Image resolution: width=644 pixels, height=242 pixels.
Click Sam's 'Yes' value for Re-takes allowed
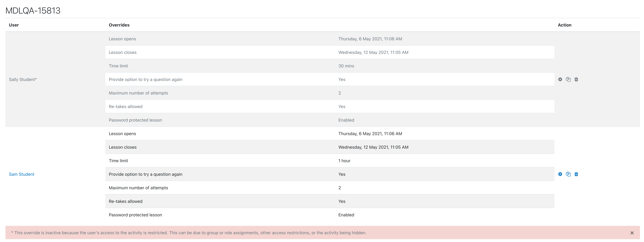tap(342, 201)
